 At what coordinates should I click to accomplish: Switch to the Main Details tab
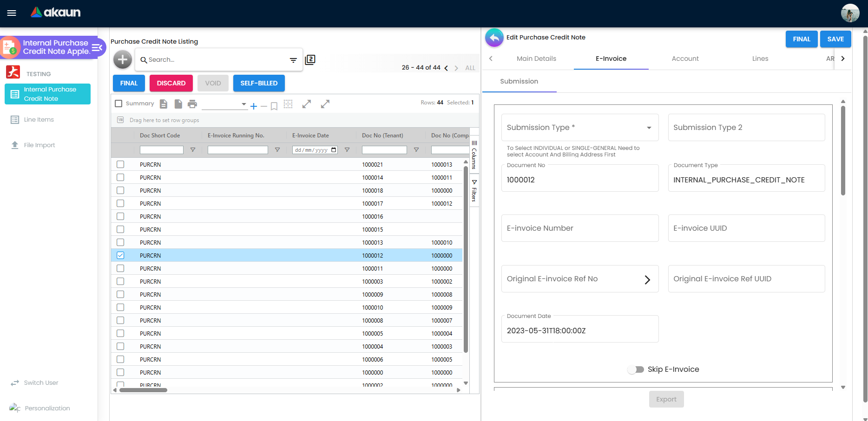tap(536, 58)
